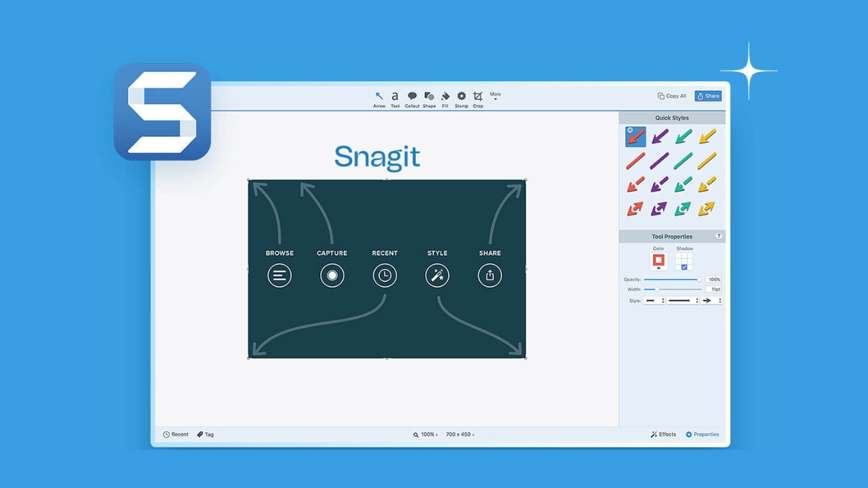Open the Recent captures tray

tap(176, 434)
